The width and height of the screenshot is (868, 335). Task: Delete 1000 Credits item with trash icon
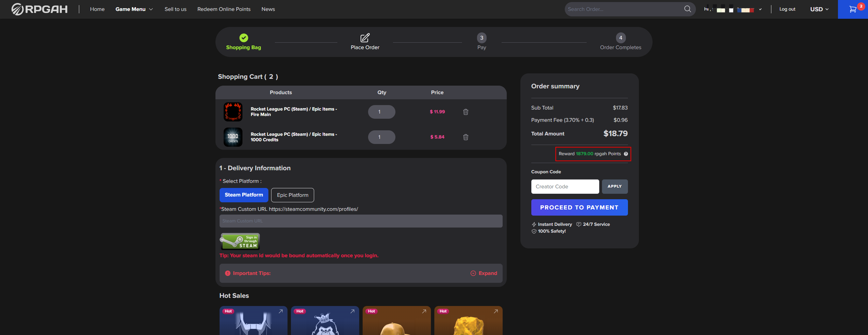tap(465, 137)
